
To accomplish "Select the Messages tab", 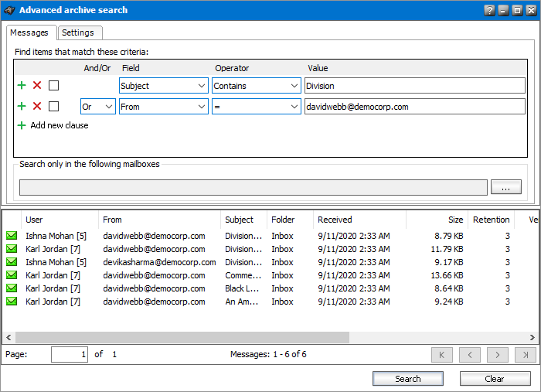I will [x=32, y=32].
